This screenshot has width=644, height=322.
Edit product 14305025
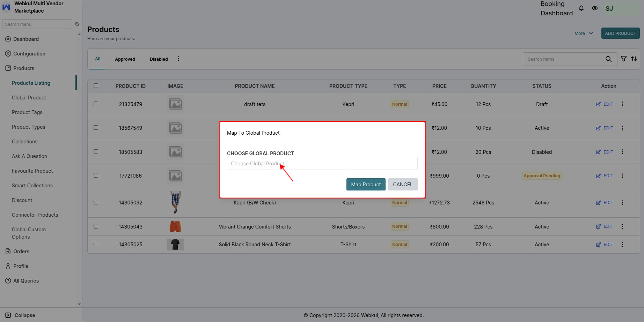click(605, 245)
